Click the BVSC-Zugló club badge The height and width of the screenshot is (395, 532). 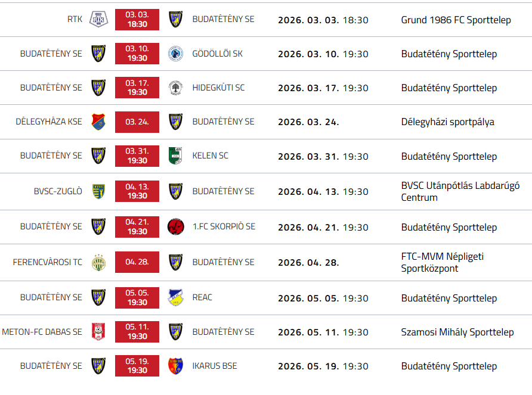(x=99, y=191)
